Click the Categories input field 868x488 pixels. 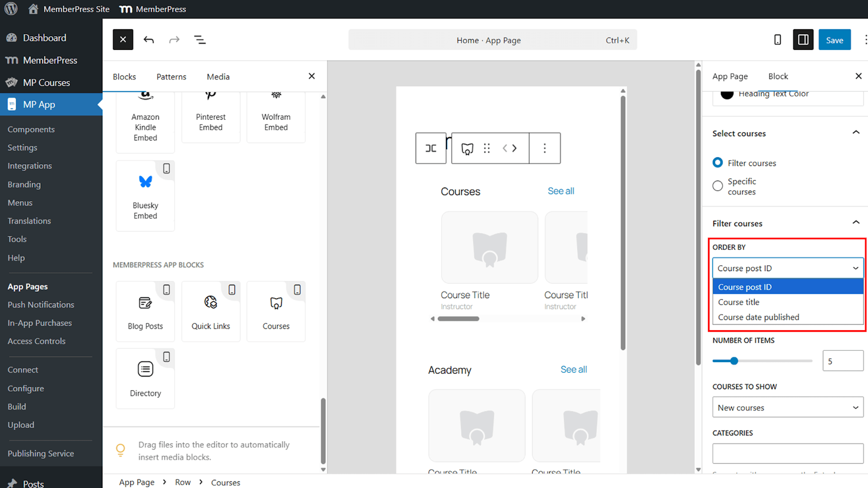pyautogui.click(x=788, y=453)
